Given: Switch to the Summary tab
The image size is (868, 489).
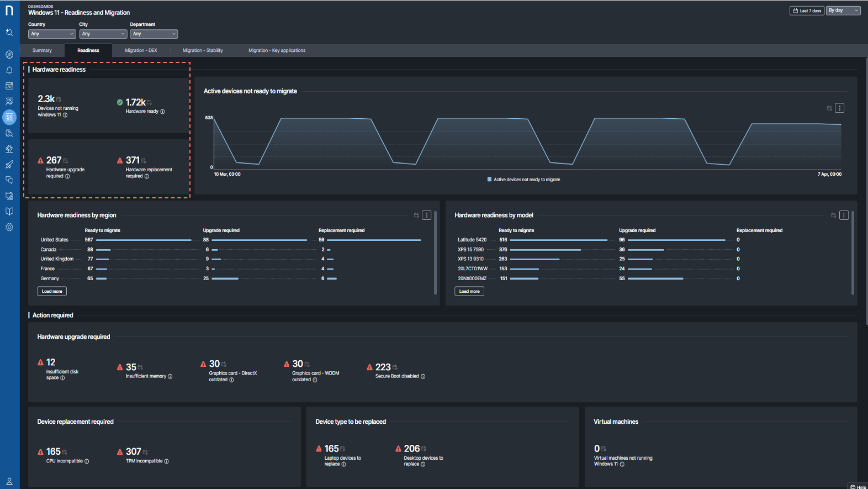Looking at the screenshot, I should tap(42, 50).
